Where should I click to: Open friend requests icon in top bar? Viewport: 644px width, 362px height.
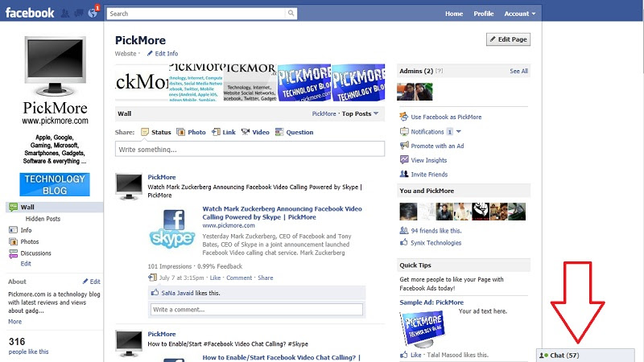point(65,14)
